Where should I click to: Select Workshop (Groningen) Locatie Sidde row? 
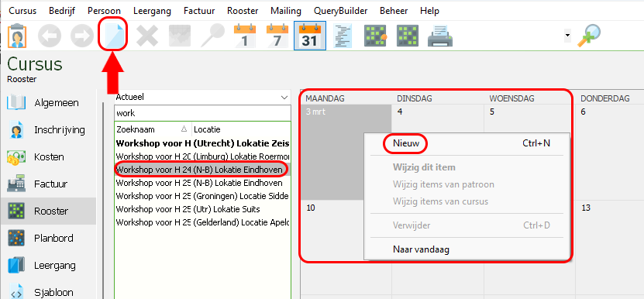(202, 196)
